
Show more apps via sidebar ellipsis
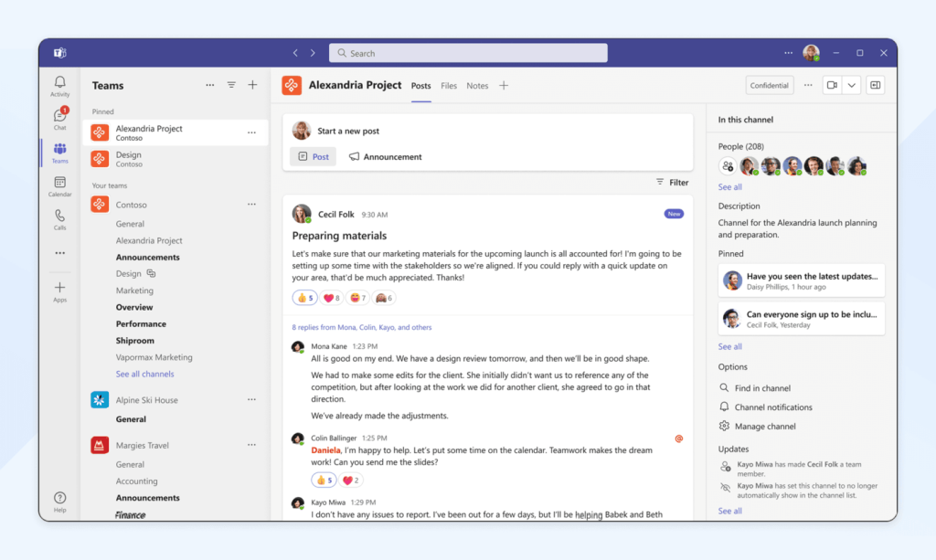point(59,253)
